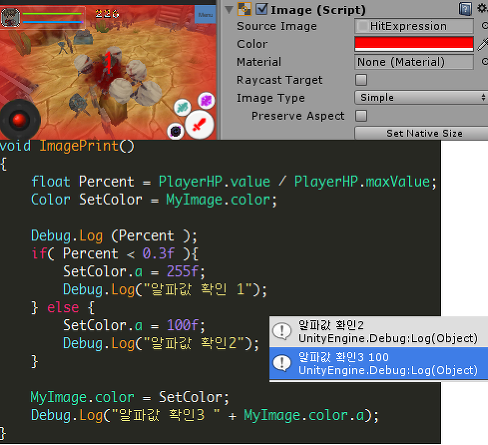This screenshot has height=445, width=488.
Task: Click the info icon of '알파값 확인2' log
Action: click(282, 331)
